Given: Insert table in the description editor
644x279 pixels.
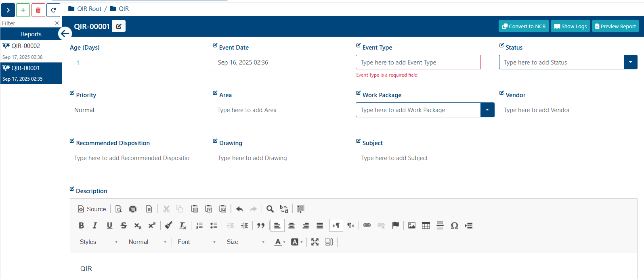Looking at the screenshot, I should (x=426, y=225).
